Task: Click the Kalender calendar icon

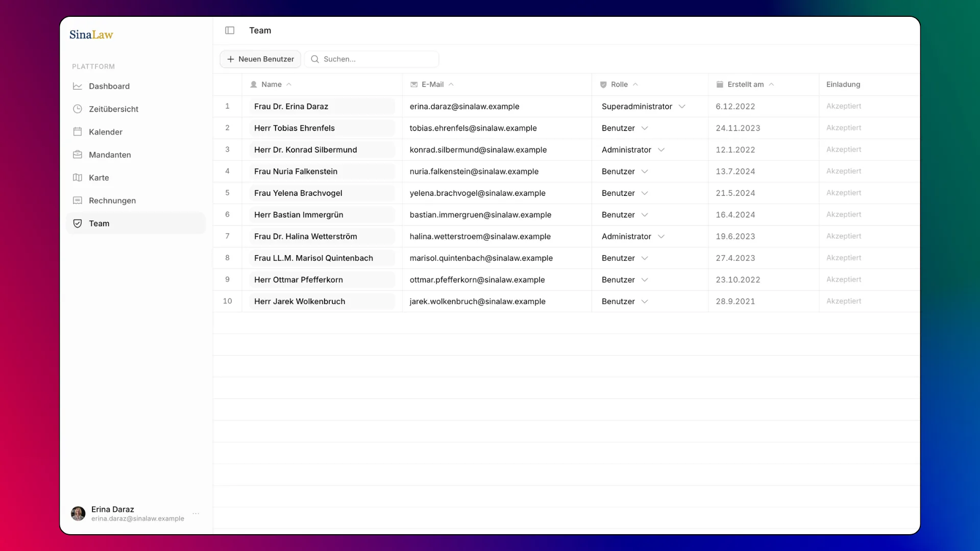Action: [x=78, y=132]
